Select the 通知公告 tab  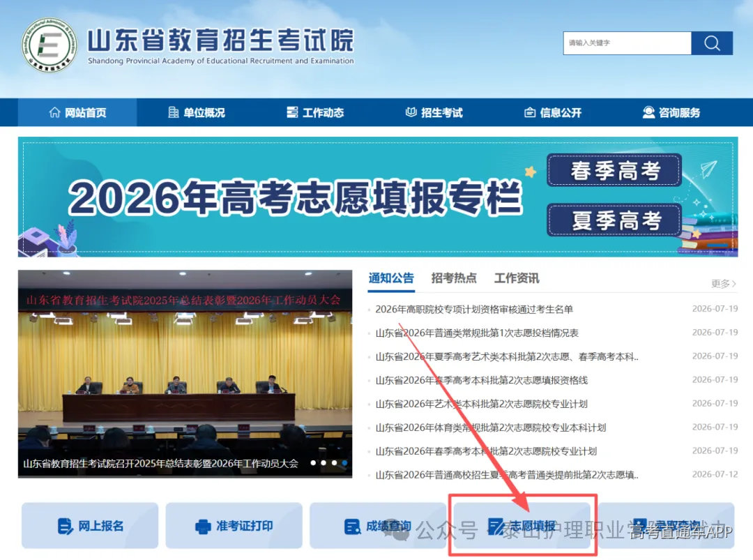(x=391, y=278)
